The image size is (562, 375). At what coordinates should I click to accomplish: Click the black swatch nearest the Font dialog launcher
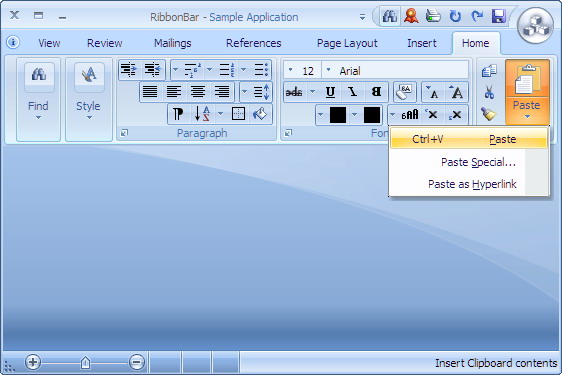338,115
